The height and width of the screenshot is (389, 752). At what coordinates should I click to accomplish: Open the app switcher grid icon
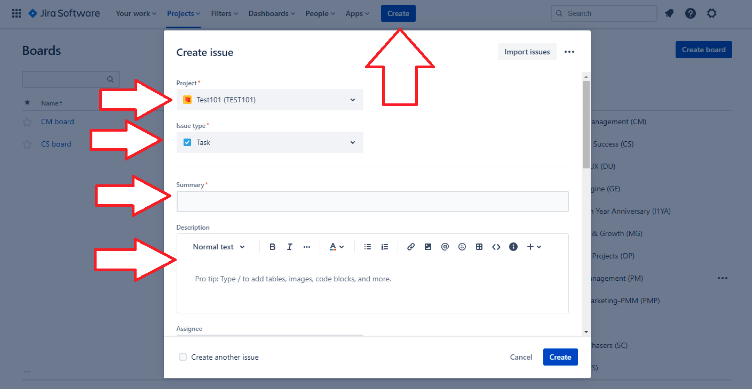coord(16,13)
